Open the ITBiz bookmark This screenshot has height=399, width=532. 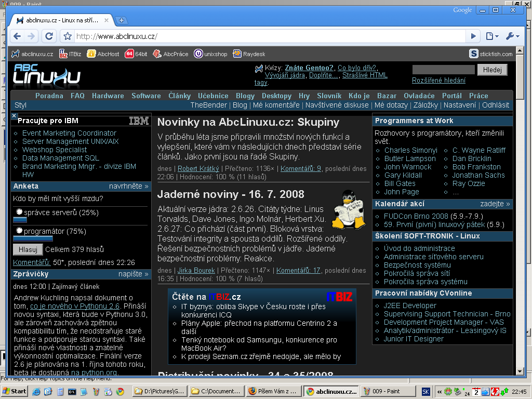[70, 54]
